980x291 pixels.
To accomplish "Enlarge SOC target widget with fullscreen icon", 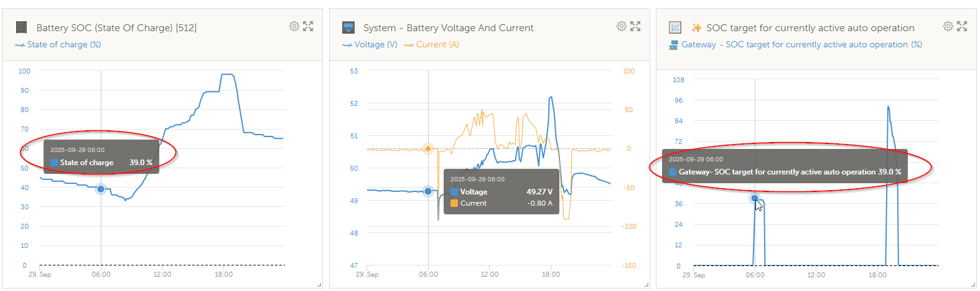I will pyautogui.click(x=962, y=26).
